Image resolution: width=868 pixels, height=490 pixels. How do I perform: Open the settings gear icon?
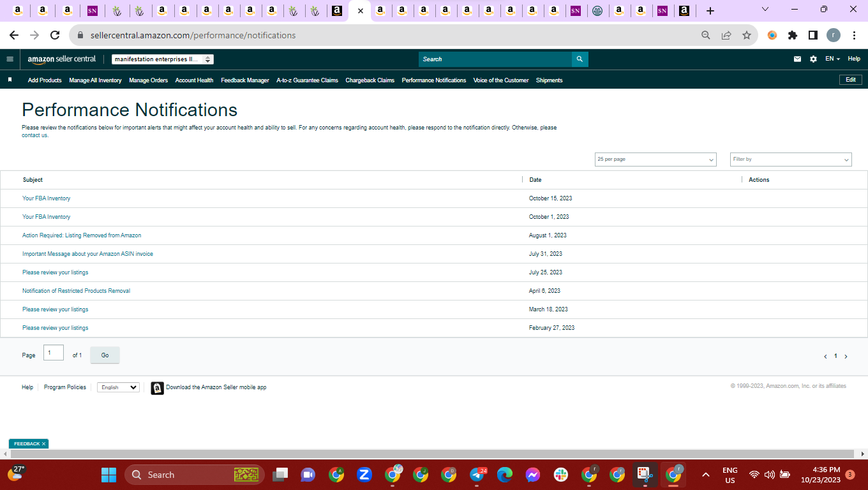(x=813, y=59)
